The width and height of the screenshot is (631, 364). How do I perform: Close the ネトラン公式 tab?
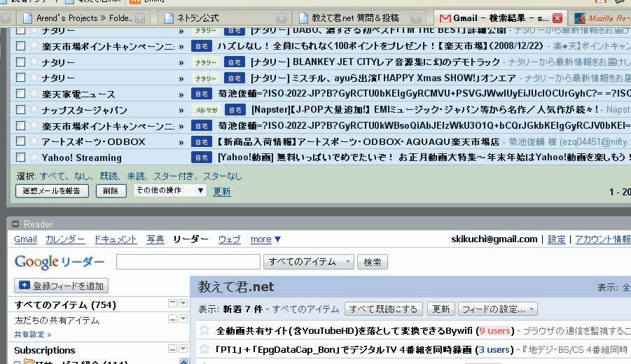tap(282, 18)
